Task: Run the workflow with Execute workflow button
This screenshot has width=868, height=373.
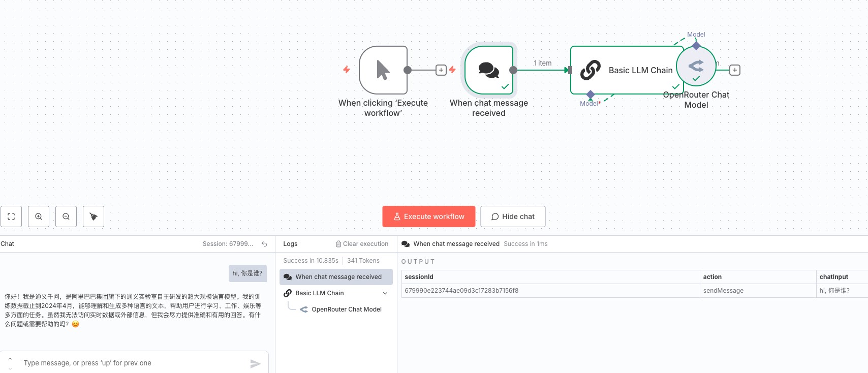Action: pyautogui.click(x=429, y=216)
